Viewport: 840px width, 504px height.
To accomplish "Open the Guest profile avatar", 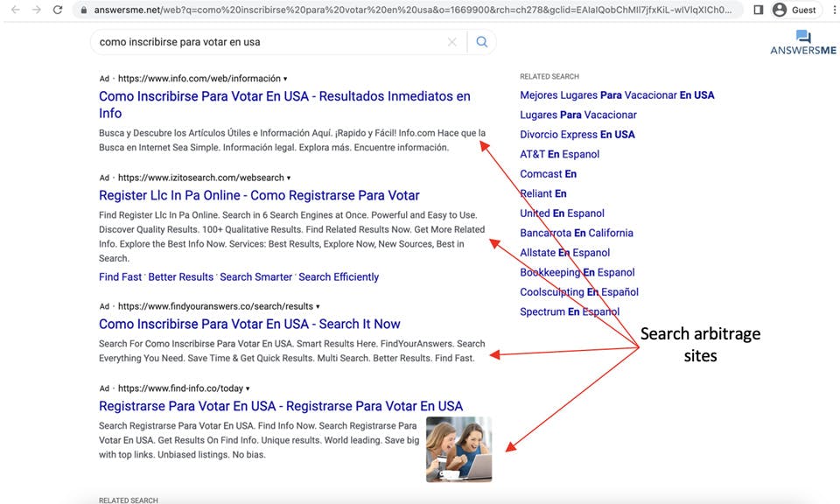I will pos(780,10).
